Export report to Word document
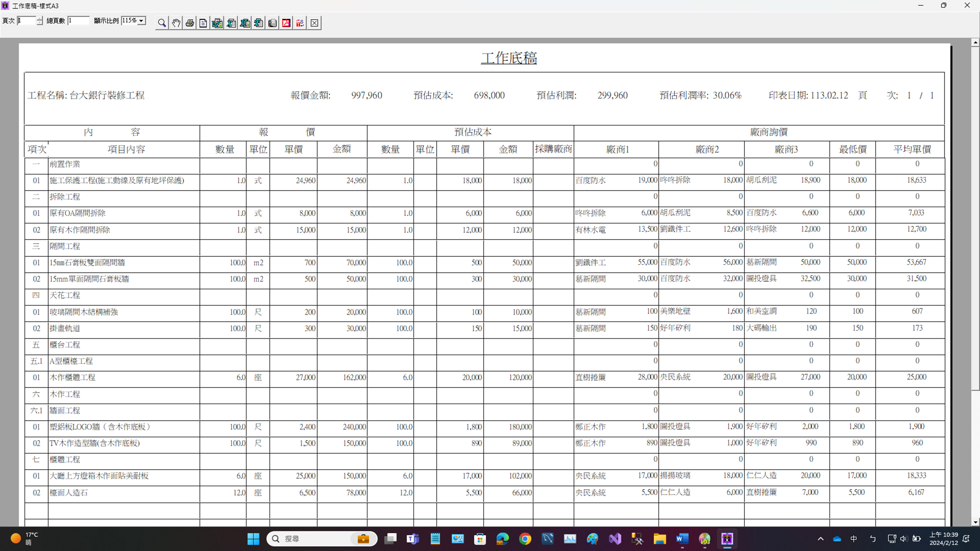This screenshot has height=551, width=980. 217,23
